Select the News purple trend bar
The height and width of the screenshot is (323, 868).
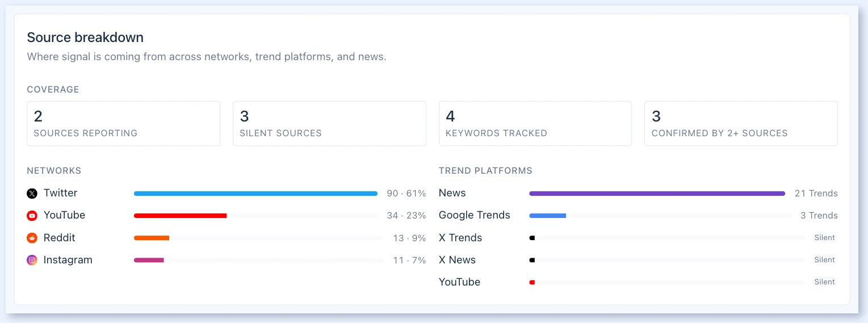click(x=657, y=194)
